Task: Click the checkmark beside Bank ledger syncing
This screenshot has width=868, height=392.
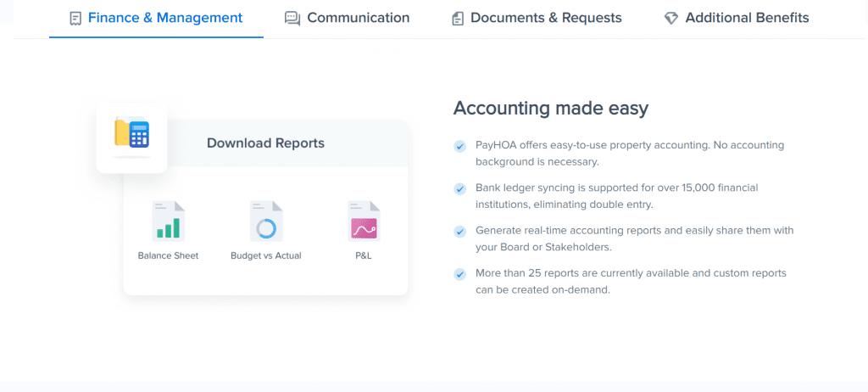Action: pos(460,189)
